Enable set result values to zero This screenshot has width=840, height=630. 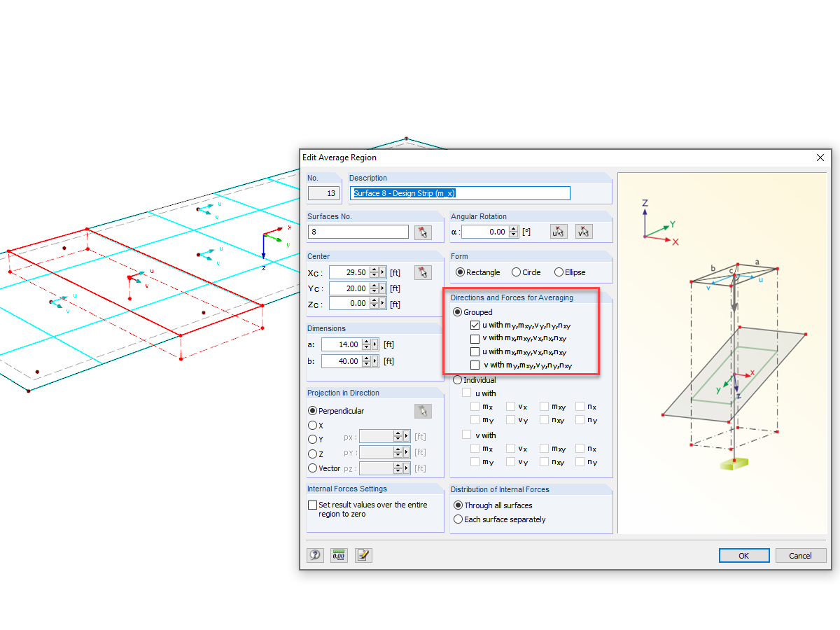coord(313,505)
